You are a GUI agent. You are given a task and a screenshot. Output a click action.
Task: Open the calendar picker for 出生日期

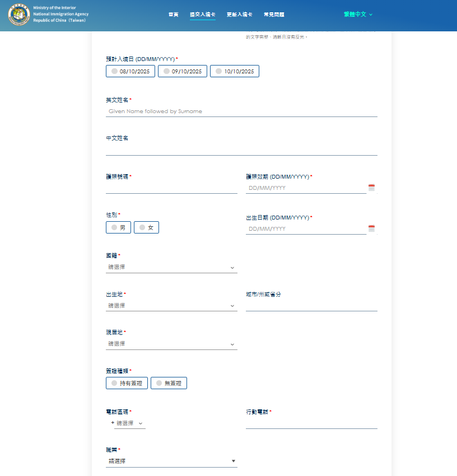pos(372,228)
